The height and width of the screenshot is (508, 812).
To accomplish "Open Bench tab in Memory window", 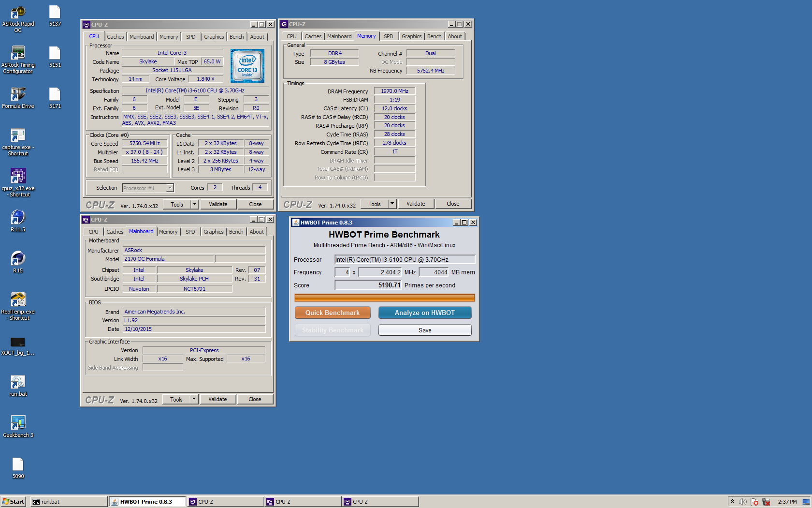I will pyautogui.click(x=435, y=36).
